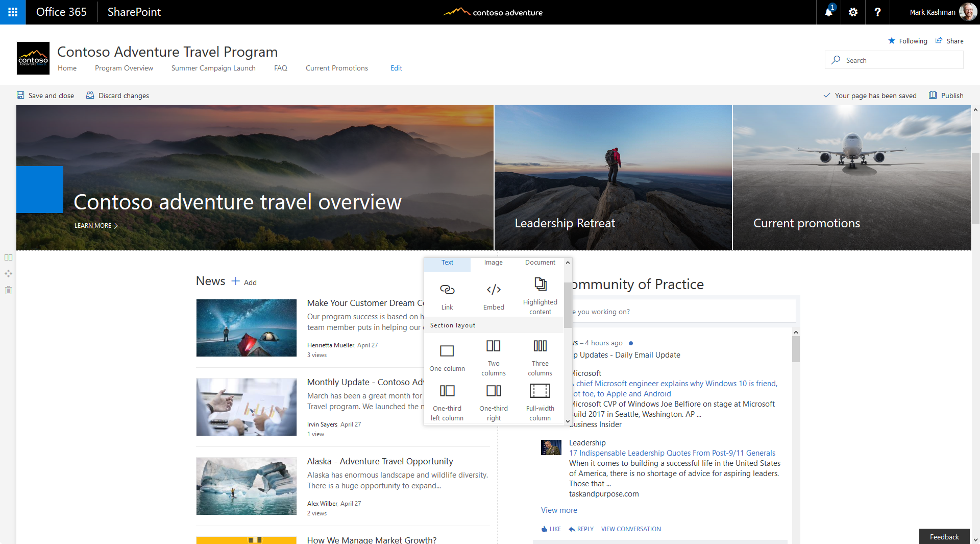980x544 pixels.
Task: Select the Current Promotions navigation item
Action: 336,68
